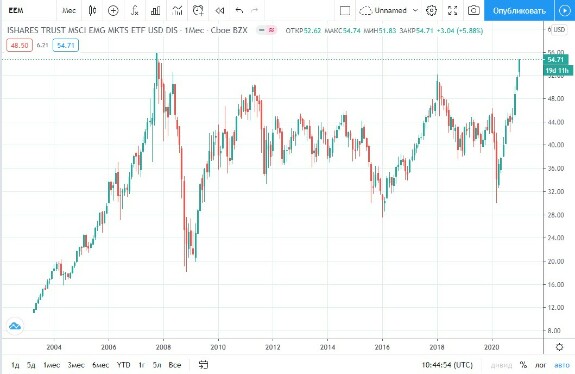
Task: Enter fullscreen mode
Action: [453, 11]
